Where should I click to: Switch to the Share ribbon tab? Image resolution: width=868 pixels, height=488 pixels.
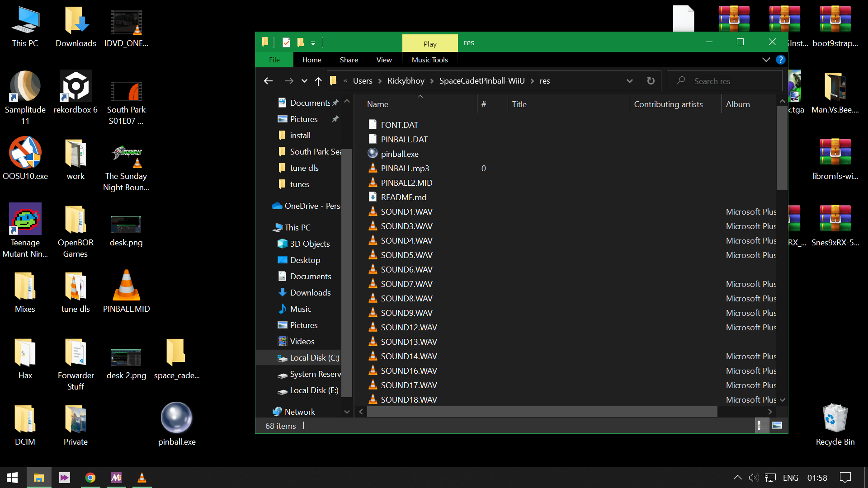click(x=349, y=60)
